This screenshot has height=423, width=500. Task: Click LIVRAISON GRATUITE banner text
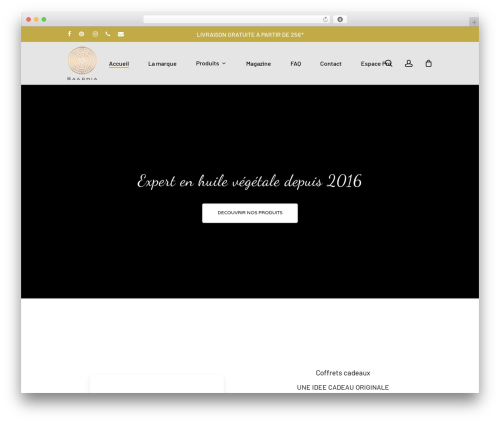(x=250, y=35)
